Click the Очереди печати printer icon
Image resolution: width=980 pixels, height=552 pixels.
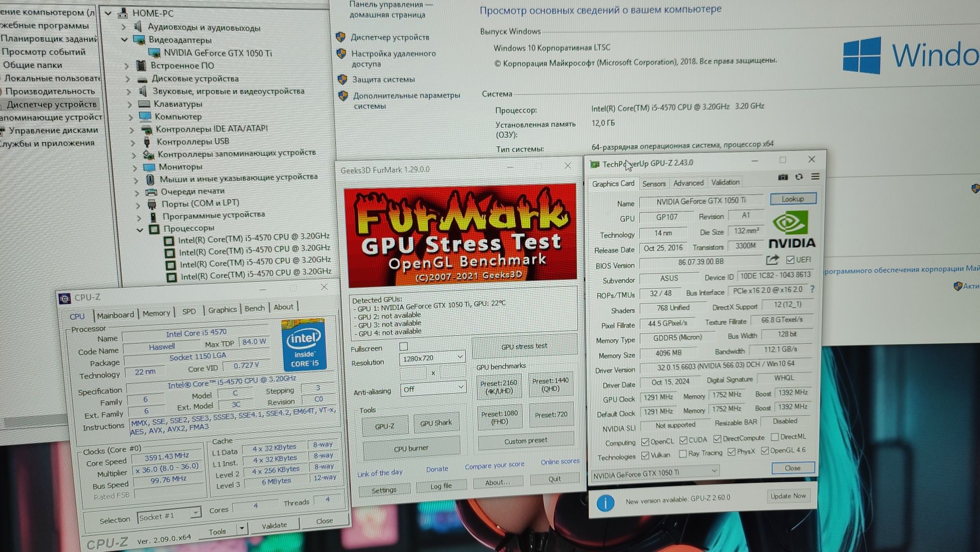151,192
